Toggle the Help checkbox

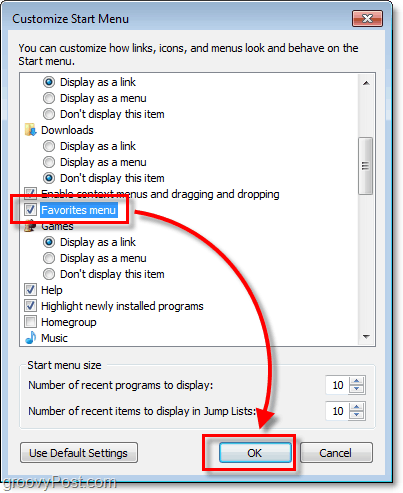tap(30, 290)
